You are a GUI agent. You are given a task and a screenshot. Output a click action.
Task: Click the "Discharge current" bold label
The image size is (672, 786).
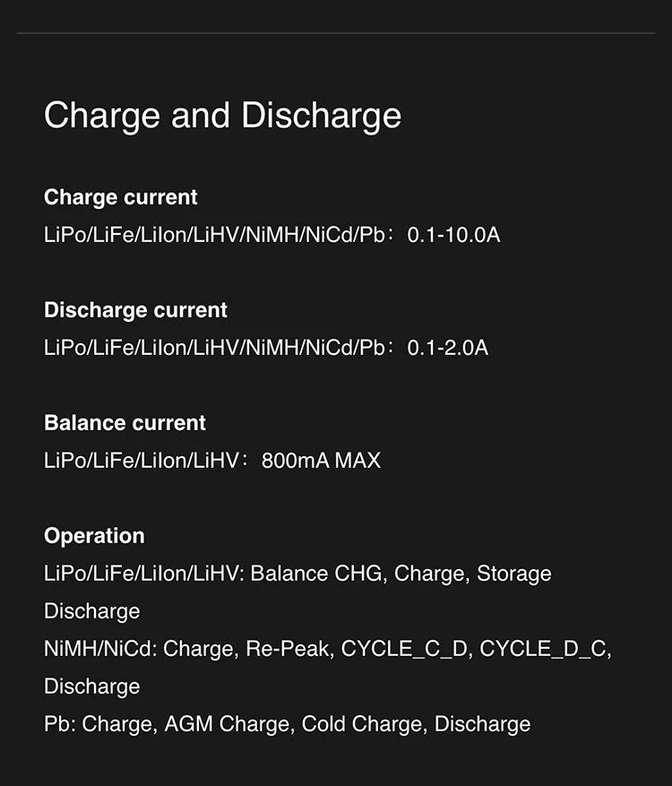135,310
